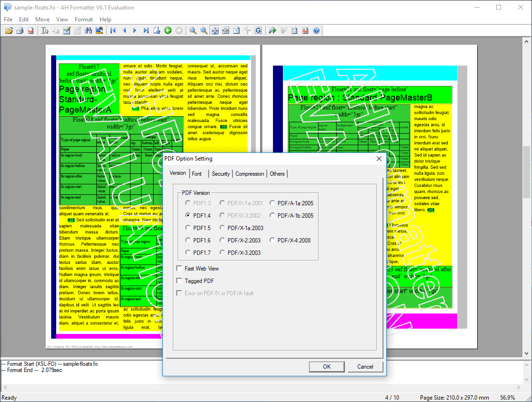Open the Move menu
Image resolution: width=532 pixels, height=402 pixels.
pos(42,20)
